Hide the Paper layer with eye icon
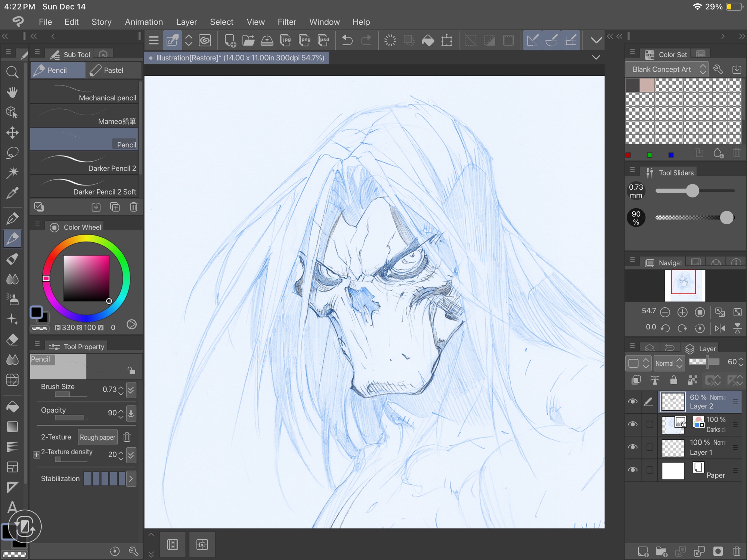The width and height of the screenshot is (747, 560). pos(633,470)
